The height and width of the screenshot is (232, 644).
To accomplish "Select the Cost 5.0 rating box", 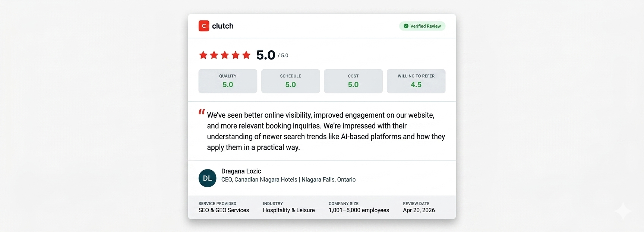I will (353, 81).
